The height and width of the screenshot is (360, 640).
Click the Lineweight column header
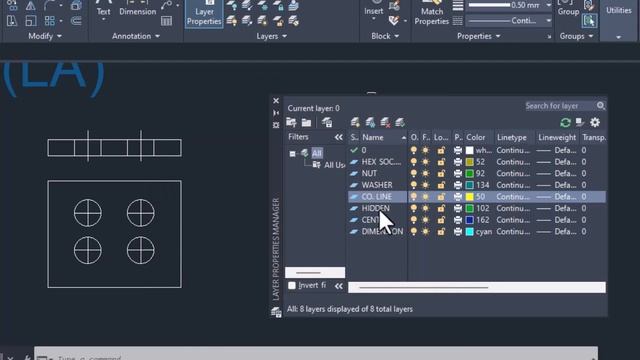pos(557,138)
